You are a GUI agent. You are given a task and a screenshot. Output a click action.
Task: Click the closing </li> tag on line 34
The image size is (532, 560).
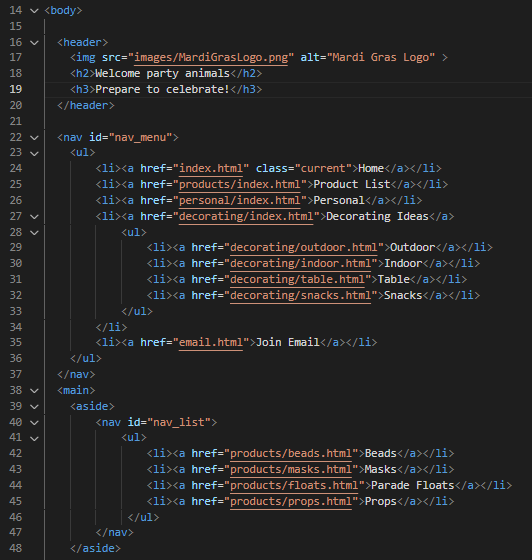point(111,327)
